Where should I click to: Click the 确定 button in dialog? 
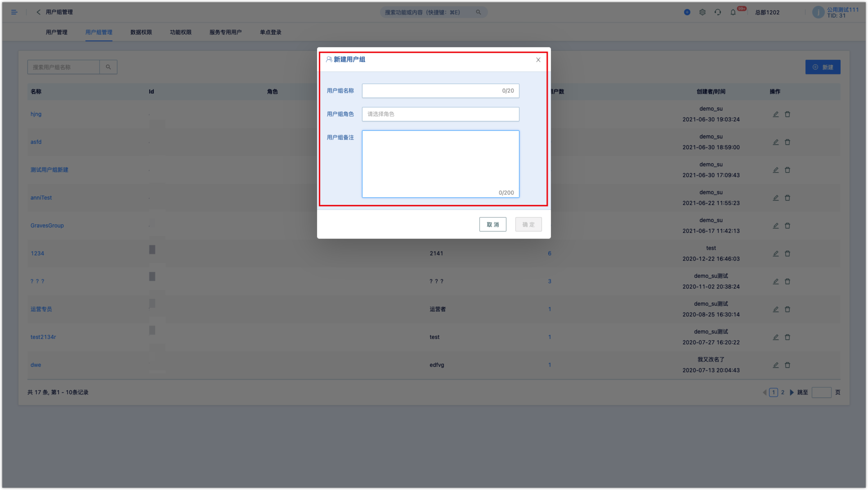528,225
